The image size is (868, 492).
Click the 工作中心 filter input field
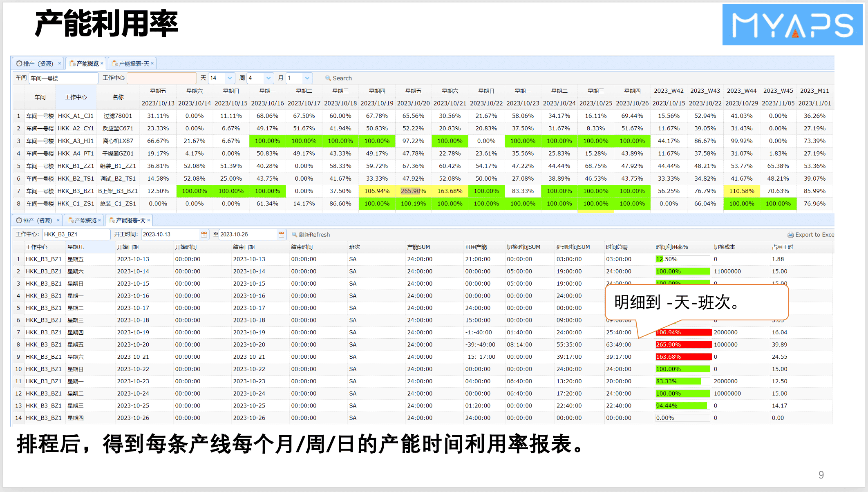161,78
